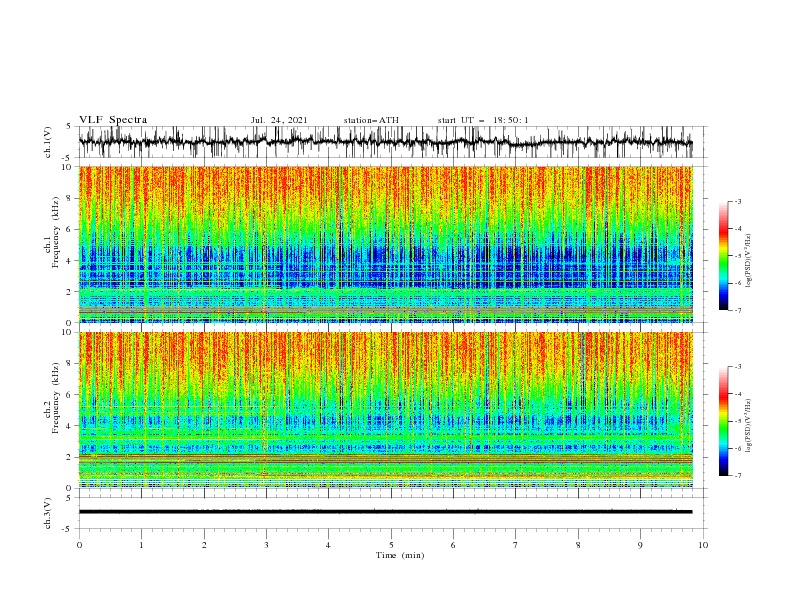Click the "6" time axis tick label
This screenshot has height=612, width=792.
[x=453, y=545]
